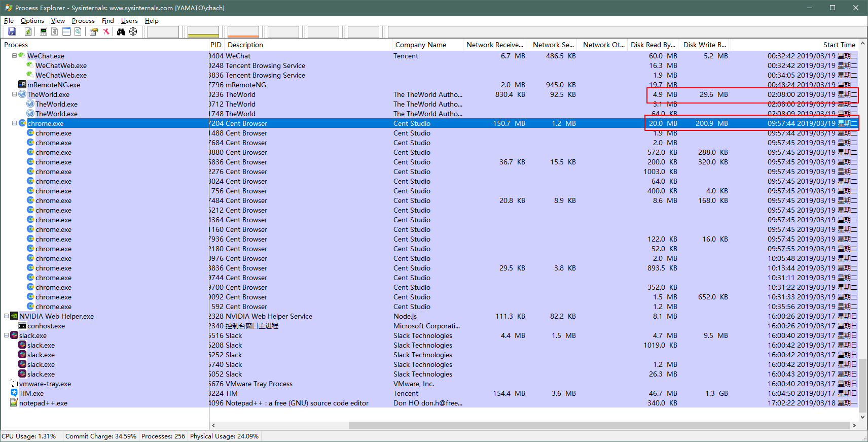Click the vertical scrollbar up arrow
The image size is (868, 442).
863,44
